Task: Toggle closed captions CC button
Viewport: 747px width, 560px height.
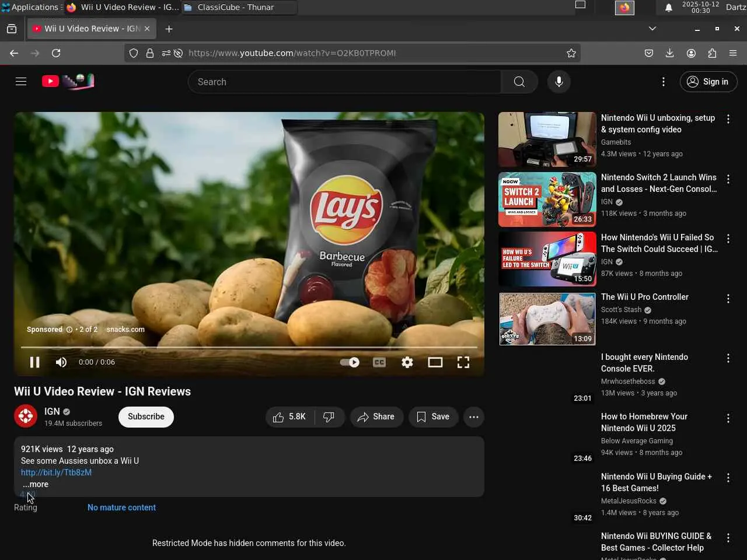Action: pos(379,362)
